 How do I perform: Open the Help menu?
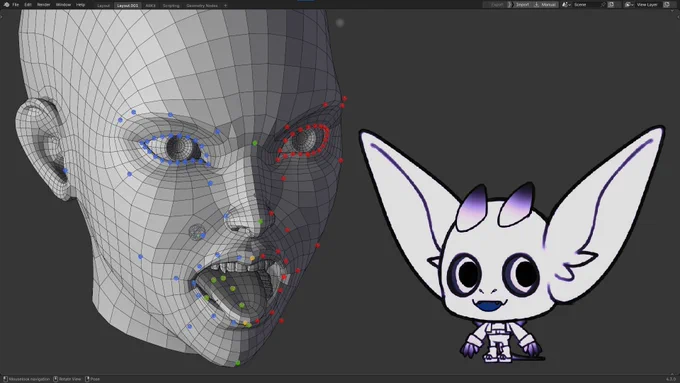[81, 5]
